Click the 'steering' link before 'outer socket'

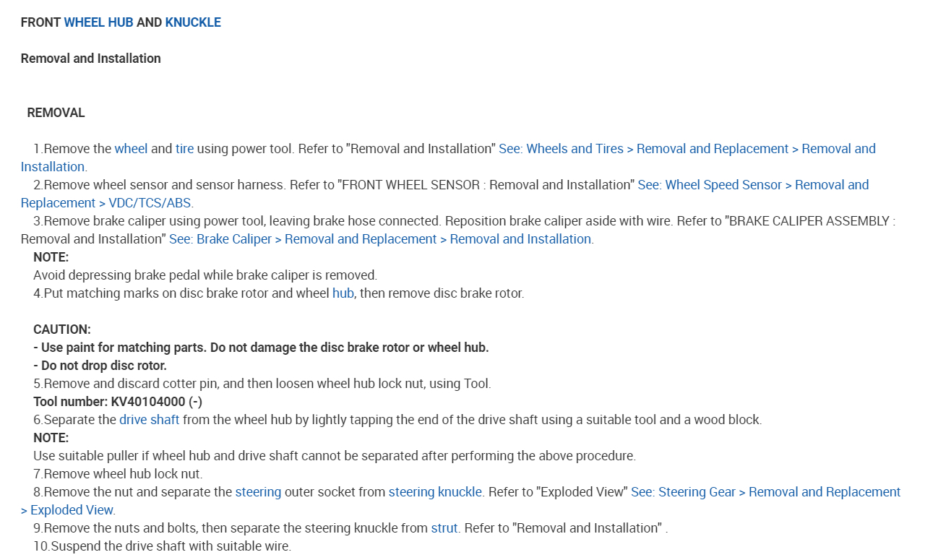point(258,492)
